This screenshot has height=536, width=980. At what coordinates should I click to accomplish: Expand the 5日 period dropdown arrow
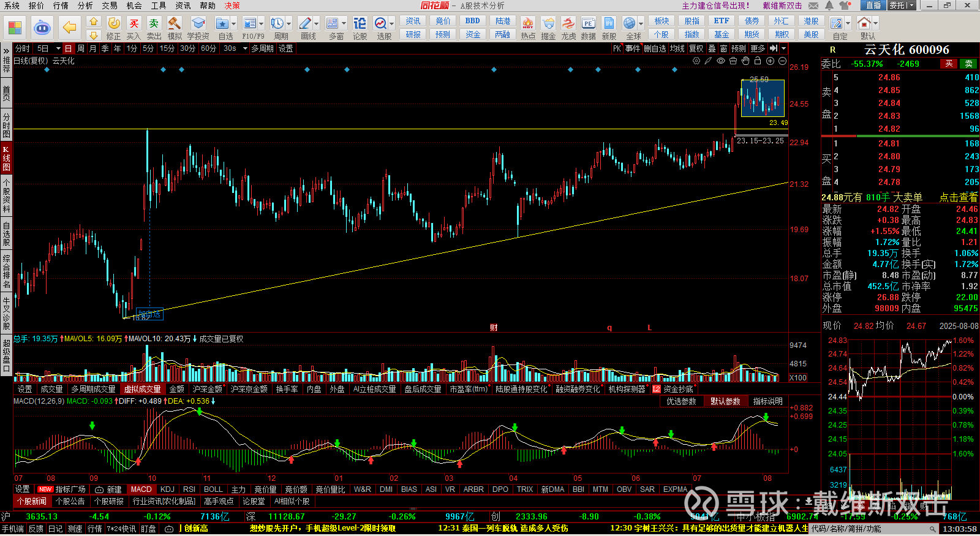[58, 48]
